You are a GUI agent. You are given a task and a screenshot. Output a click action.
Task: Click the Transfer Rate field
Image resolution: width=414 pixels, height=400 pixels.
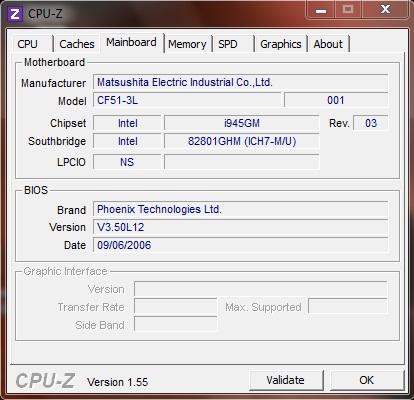176,307
